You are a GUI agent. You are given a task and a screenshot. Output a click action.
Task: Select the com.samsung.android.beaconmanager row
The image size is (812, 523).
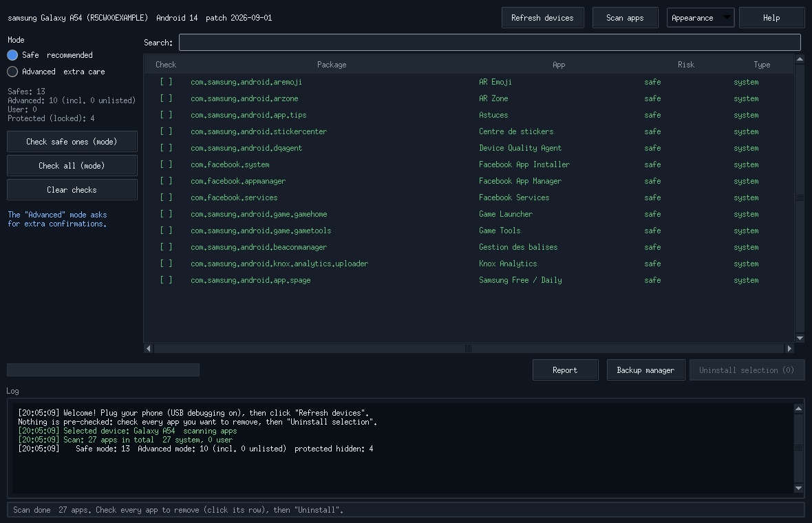469,247
